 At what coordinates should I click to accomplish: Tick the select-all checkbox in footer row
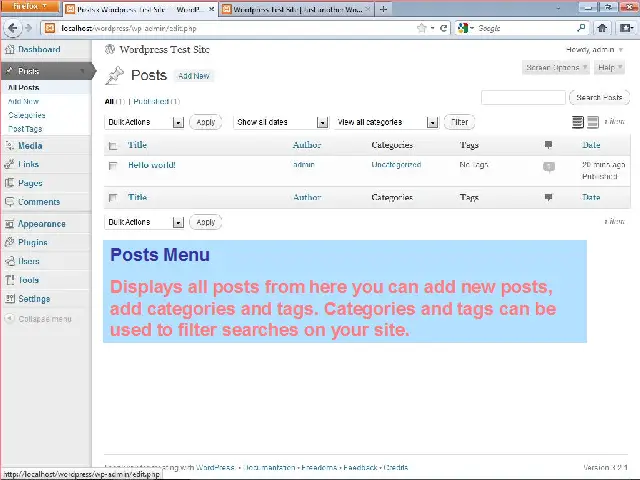tap(113, 198)
